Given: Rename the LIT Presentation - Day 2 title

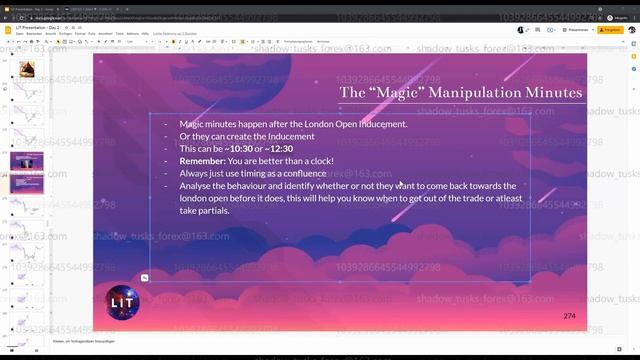Looking at the screenshot, I should click(x=38, y=27).
